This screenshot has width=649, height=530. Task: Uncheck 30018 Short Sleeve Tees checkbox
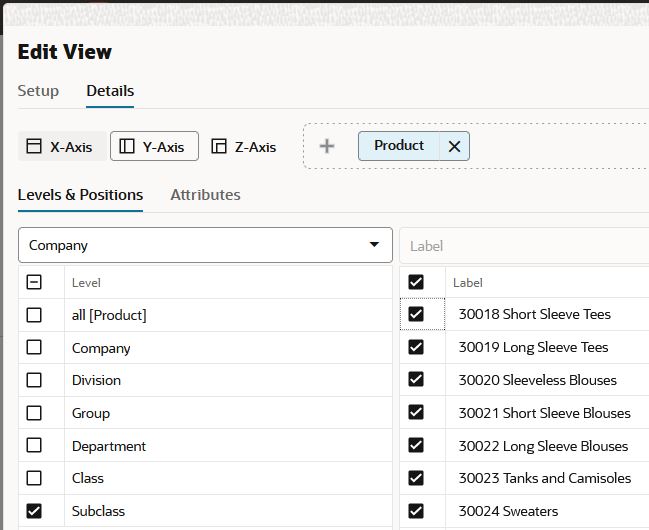[x=416, y=314]
